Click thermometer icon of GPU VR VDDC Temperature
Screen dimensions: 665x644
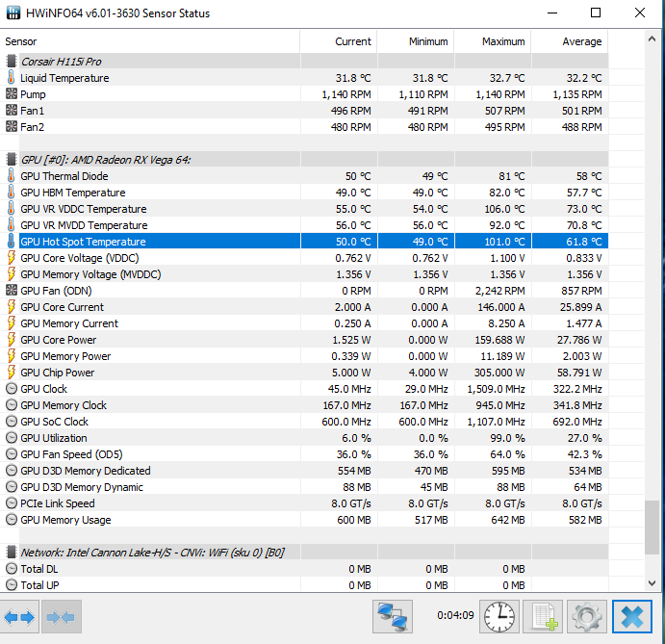click(x=11, y=208)
